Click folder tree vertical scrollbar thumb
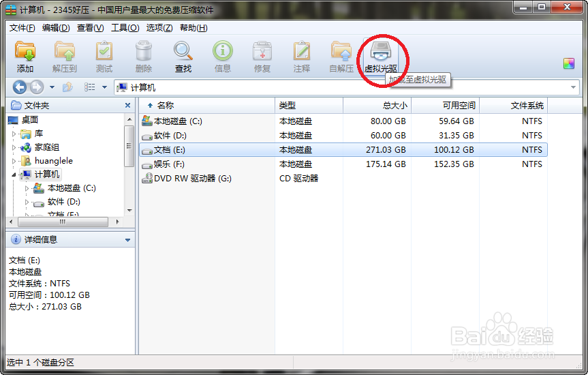This screenshot has height=375, width=588. [x=129, y=146]
